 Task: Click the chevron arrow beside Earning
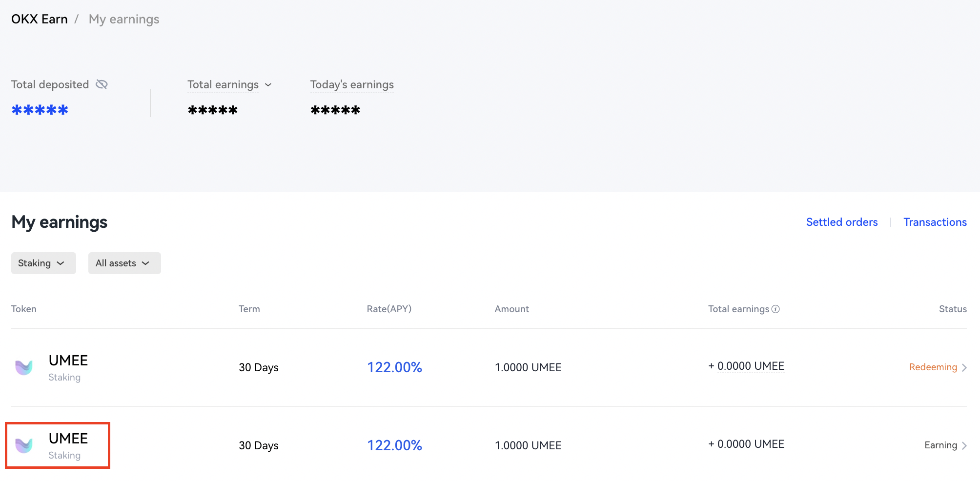point(964,445)
